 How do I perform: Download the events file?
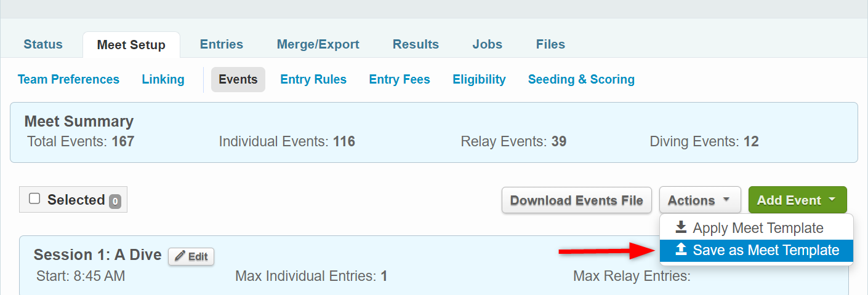pyautogui.click(x=577, y=200)
